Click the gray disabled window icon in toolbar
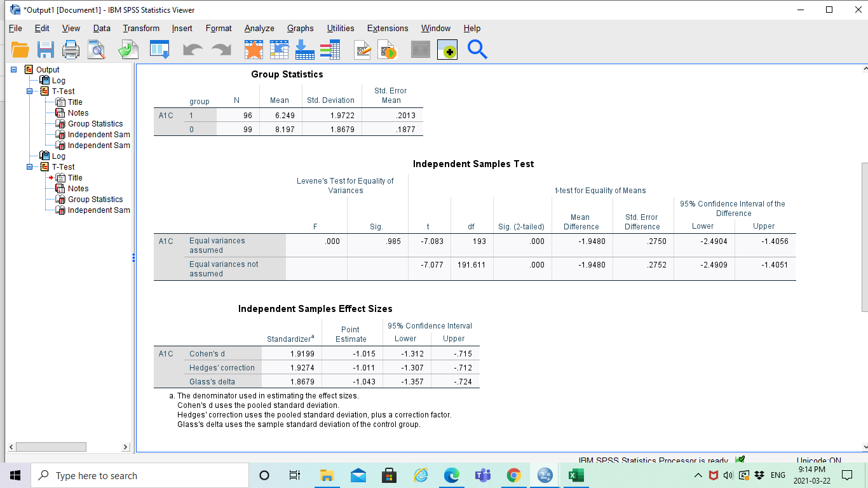The image size is (868, 488). [x=420, y=50]
